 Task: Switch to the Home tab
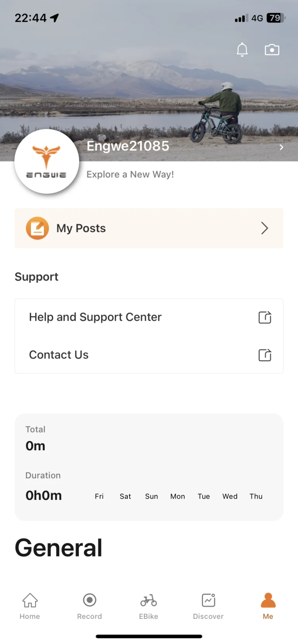point(30,606)
